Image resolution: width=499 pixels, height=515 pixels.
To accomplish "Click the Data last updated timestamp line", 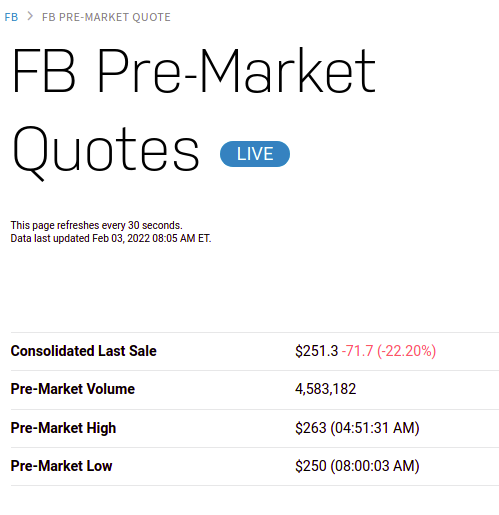I will tap(111, 239).
